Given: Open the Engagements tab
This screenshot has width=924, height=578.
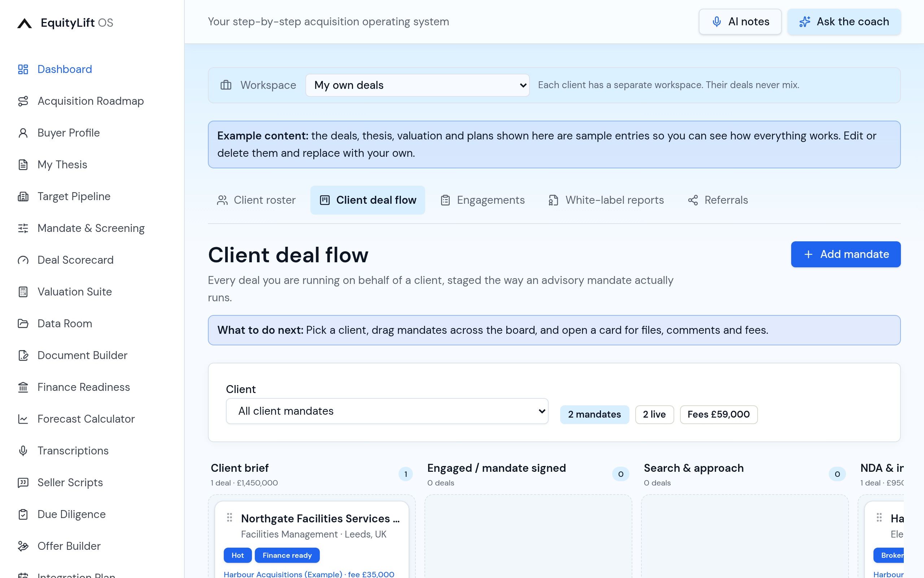Looking at the screenshot, I should pos(483,200).
